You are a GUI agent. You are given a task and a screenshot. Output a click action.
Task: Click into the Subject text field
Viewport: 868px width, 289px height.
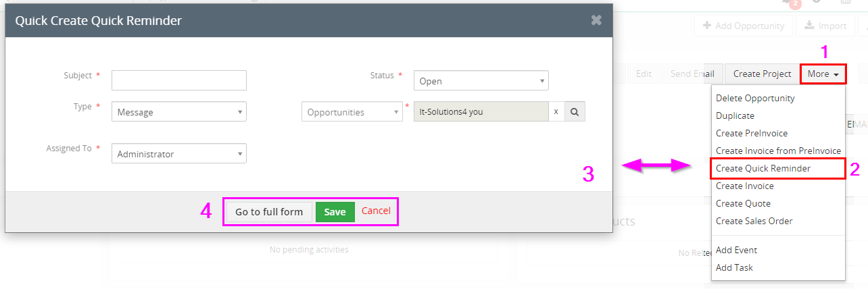178,80
